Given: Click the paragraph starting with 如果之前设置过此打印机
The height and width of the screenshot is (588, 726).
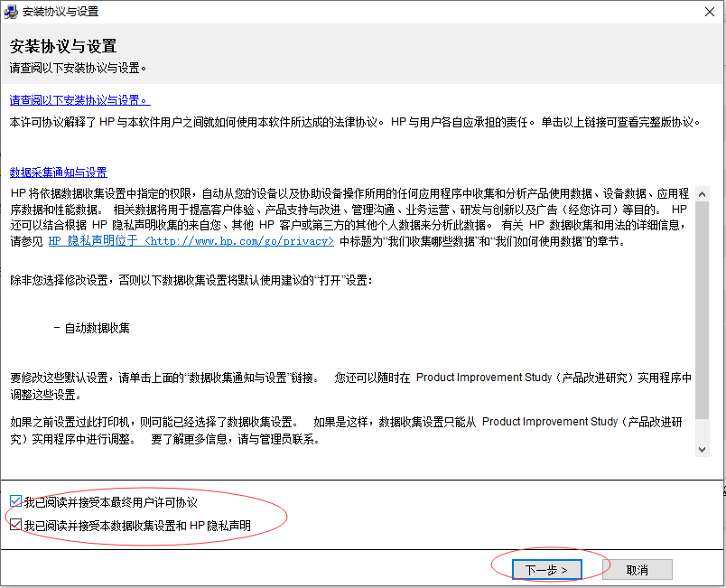Looking at the screenshot, I should 343,430.
